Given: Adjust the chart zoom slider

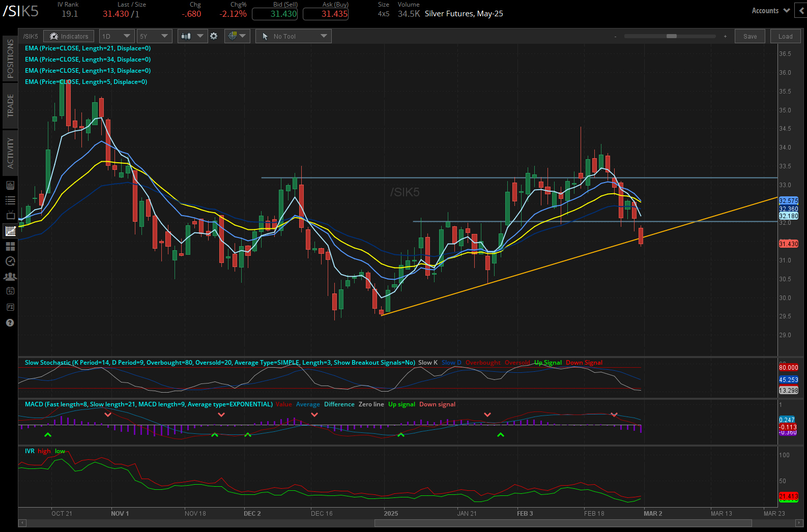Looking at the screenshot, I should click(672, 36).
